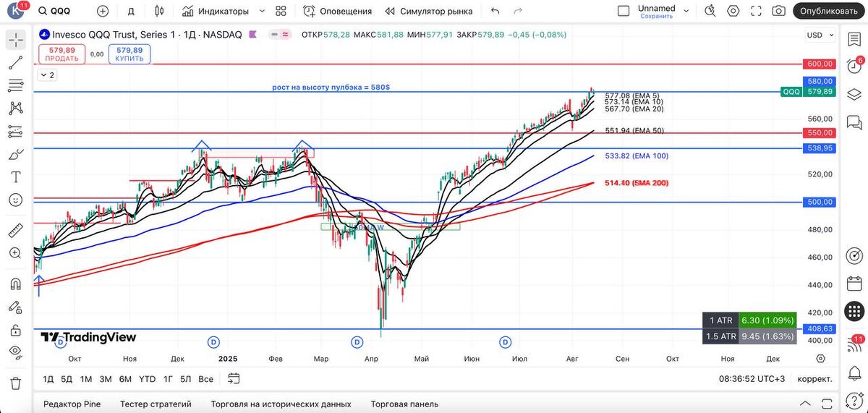Screen dimensions: 868x413
Task: Toggle magnet mode in left toolbar
Action: [x=16, y=284]
